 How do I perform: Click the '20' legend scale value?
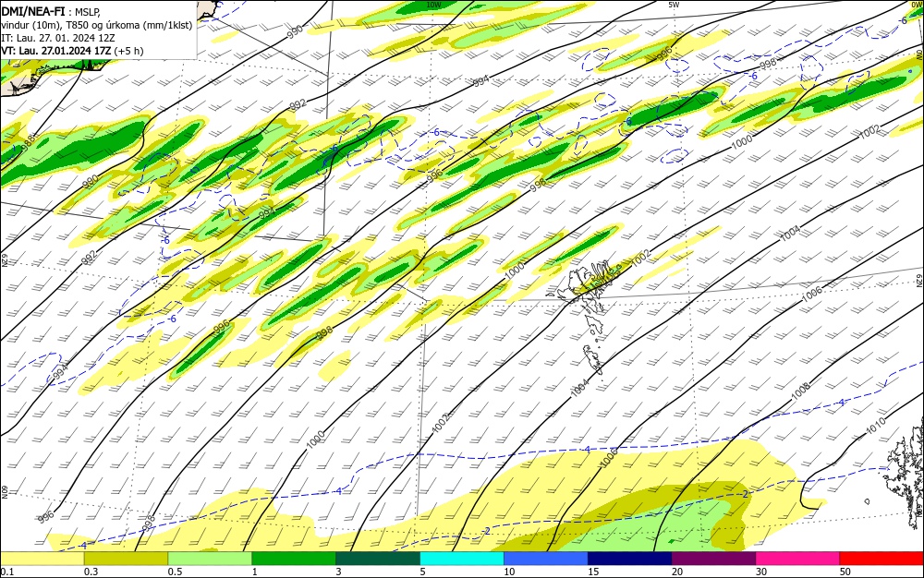[677, 572]
